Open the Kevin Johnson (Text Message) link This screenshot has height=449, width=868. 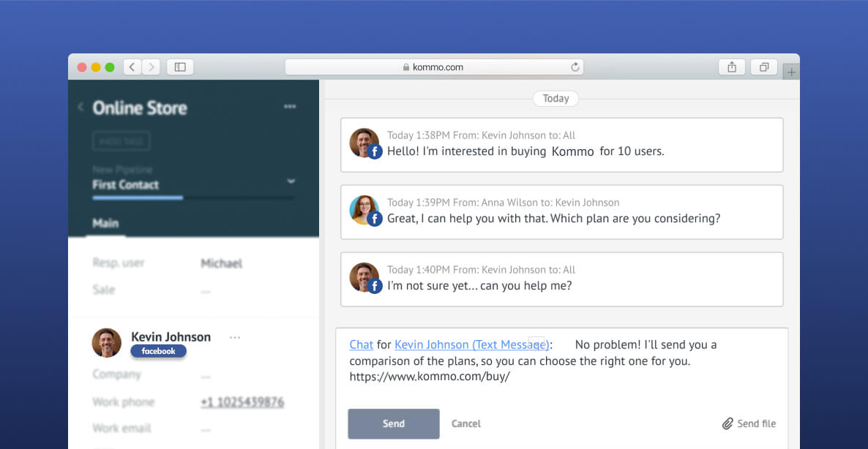click(x=471, y=344)
